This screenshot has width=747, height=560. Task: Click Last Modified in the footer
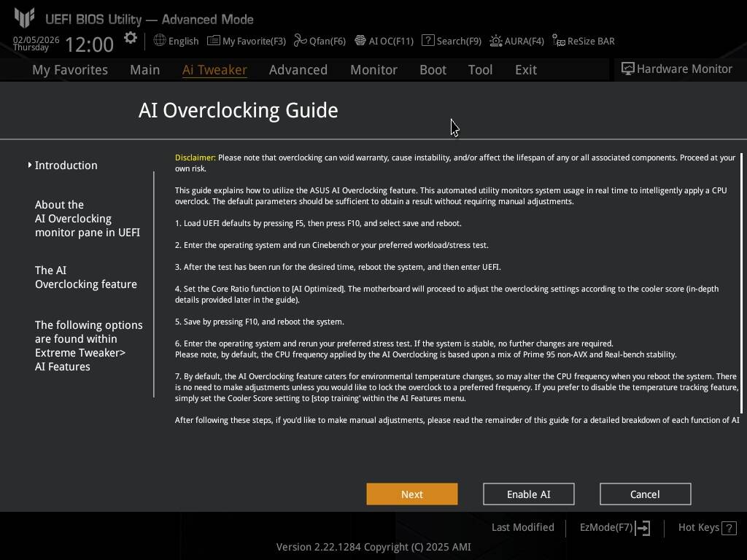click(x=522, y=527)
